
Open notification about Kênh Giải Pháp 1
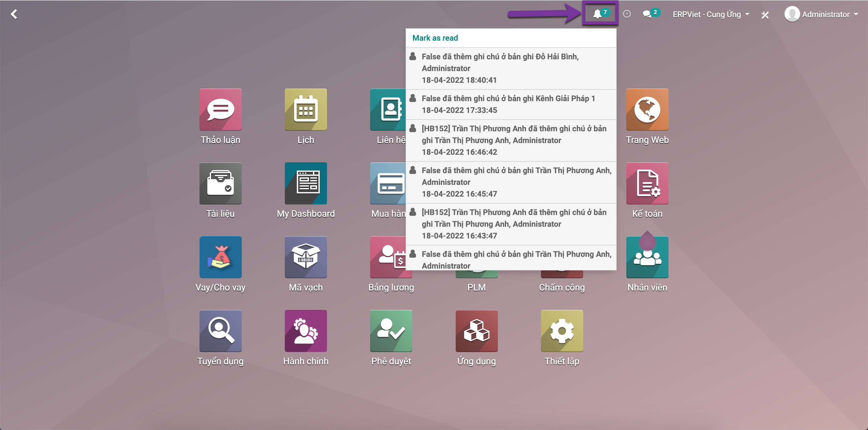(x=511, y=104)
